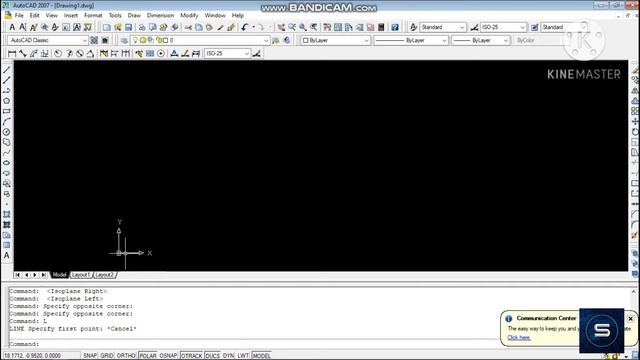The image size is (640, 360).
Task: Open the Layer Properties Manager icon
Action: click(124, 40)
